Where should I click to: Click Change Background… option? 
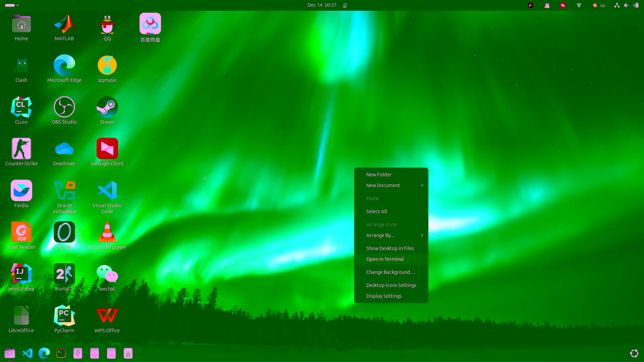tap(390, 272)
